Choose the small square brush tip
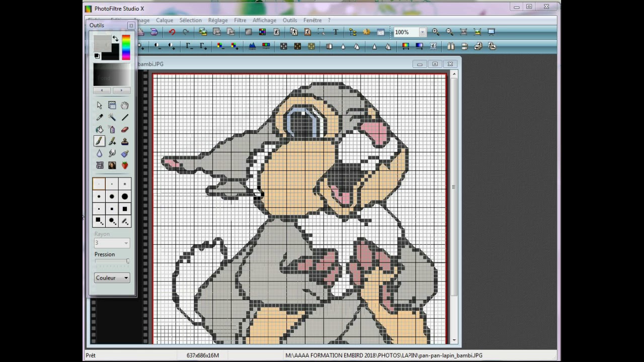The width and height of the screenshot is (644, 362). point(99,209)
